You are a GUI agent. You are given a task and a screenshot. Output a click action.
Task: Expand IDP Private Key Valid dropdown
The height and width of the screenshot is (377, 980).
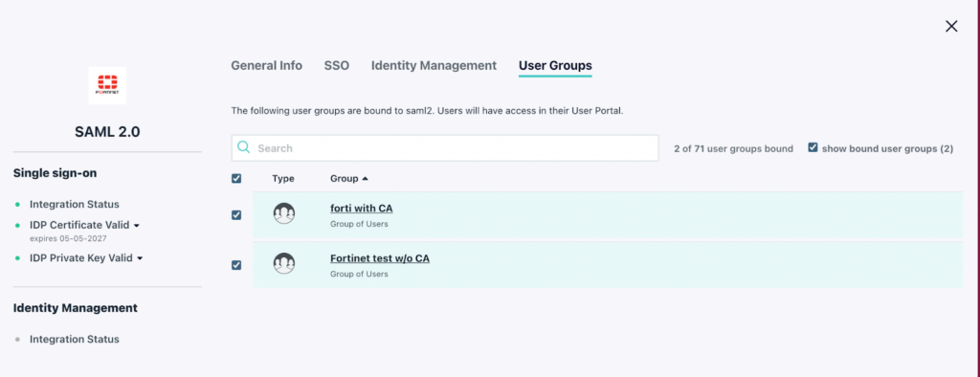pyautogui.click(x=140, y=258)
